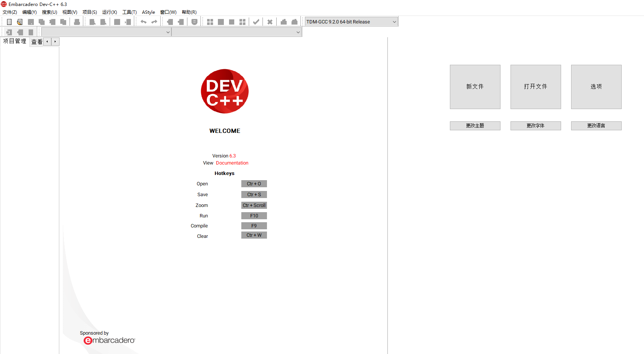Click the Ctr + Scroll hotkey badge
This screenshot has width=644, height=354.
click(x=254, y=205)
